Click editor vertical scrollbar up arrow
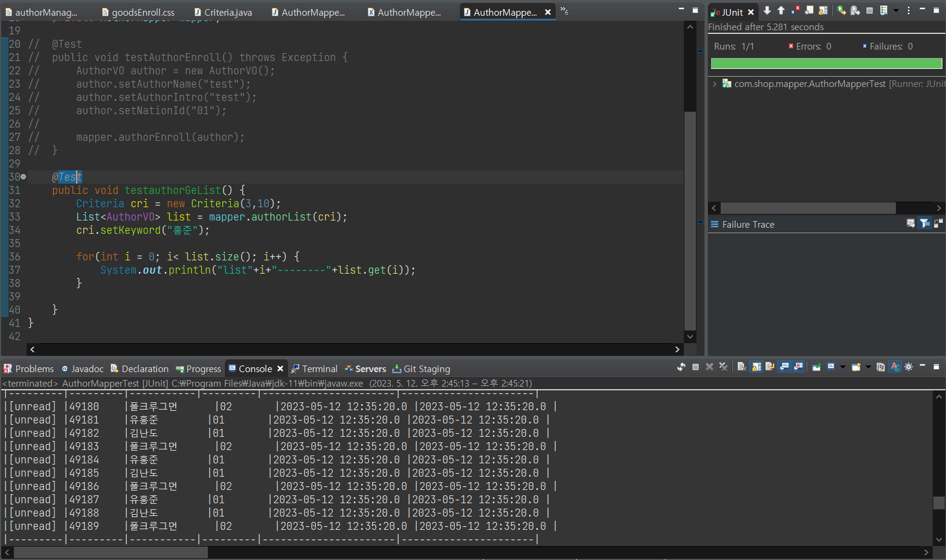946x560 pixels. (x=690, y=27)
